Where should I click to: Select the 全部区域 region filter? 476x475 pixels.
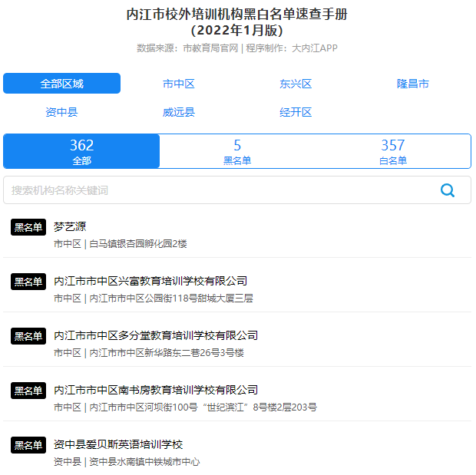pos(61,84)
